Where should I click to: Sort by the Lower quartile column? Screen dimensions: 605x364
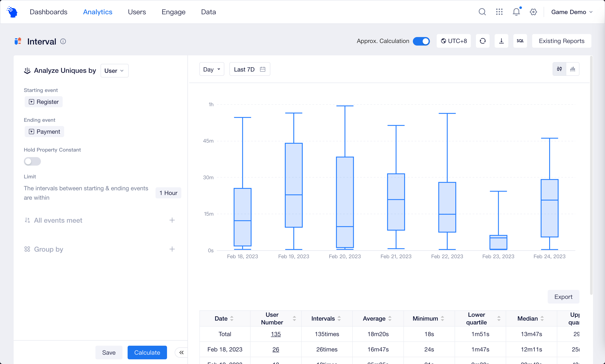click(x=499, y=318)
